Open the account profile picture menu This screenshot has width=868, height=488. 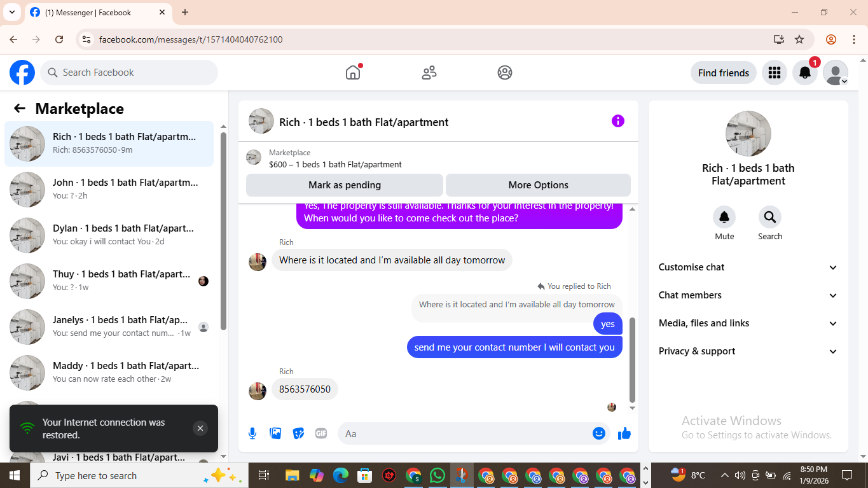click(835, 73)
